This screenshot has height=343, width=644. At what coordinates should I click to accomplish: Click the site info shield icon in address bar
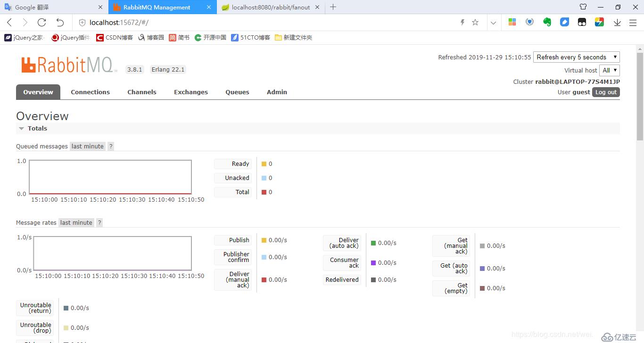point(82,22)
